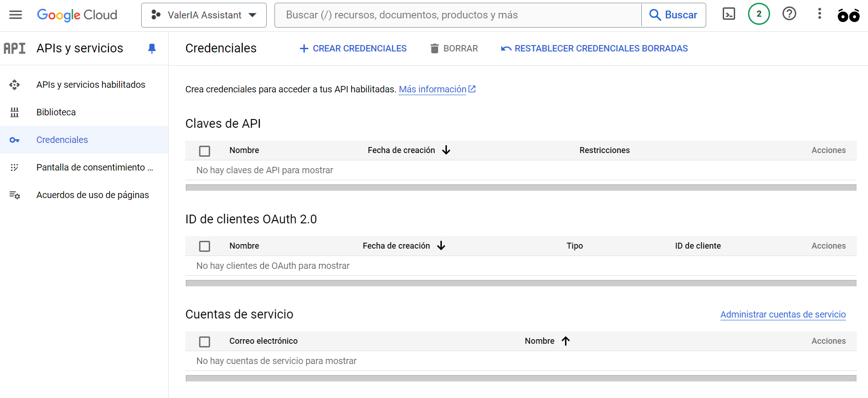Open Administrar cuentas de servicio link
868x398 pixels.
[x=783, y=314]
